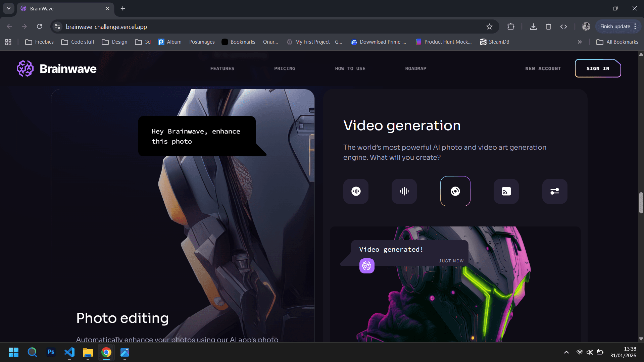
Task: Bookmark this page using the star icon
Action: (x=489, y=27)
